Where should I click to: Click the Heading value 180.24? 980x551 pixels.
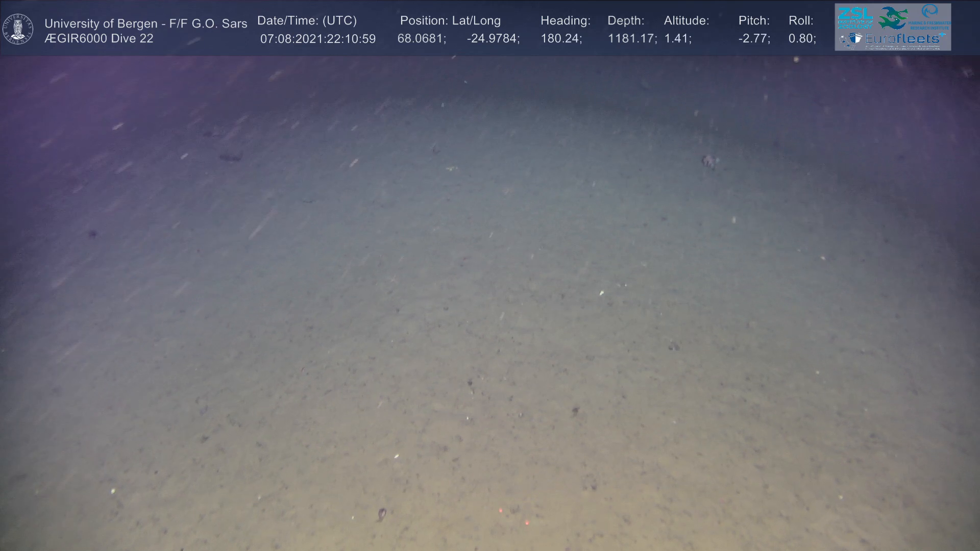point(561,39)
